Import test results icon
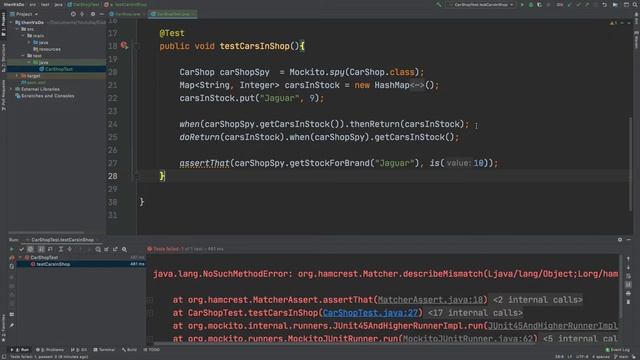Image resolution: width=640 pixels, height=360 pixels. coord(107,249)
